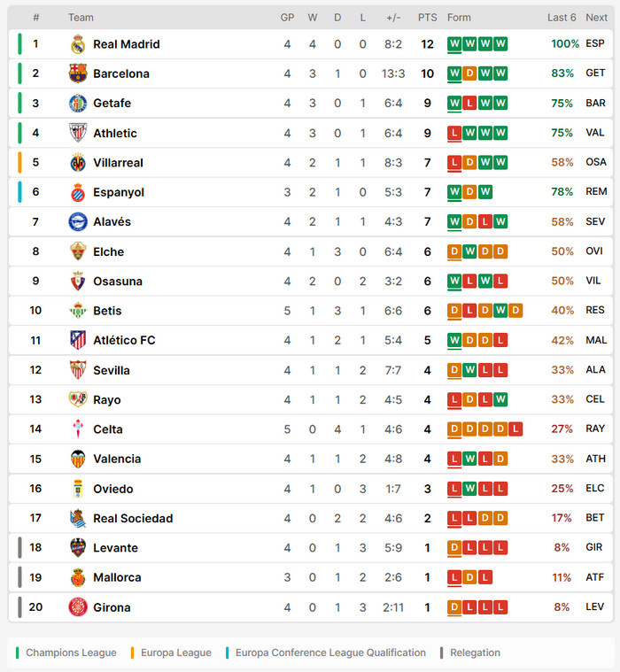
Task: Click Betis next opponent RES
Action: [x=595, y=311]
